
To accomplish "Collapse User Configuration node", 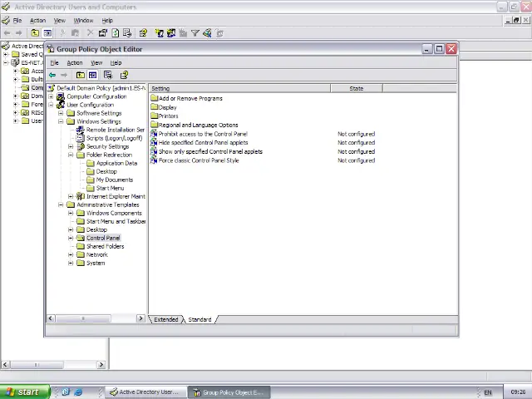I will click(x=51, y=105).
